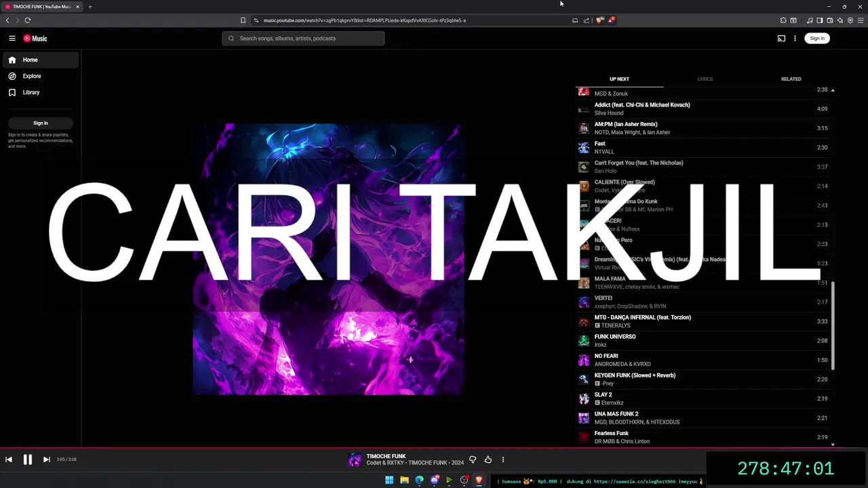The image size is (868, 488).
Task: Go to Home in the sidebar
Action: (x=41, y=60)
